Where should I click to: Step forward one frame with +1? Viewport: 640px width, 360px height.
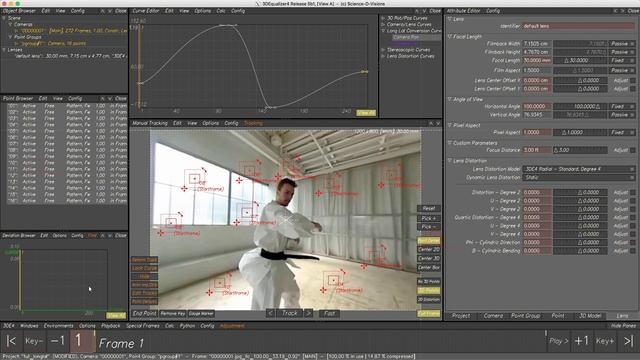click(581, 341)
